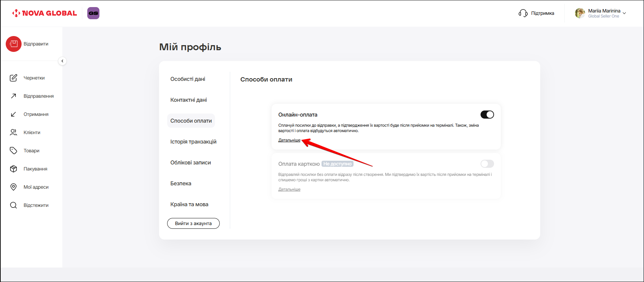Open Drafts via the pencil icon
This screenshot has height=282, width=644.
(x=13, y=78)
